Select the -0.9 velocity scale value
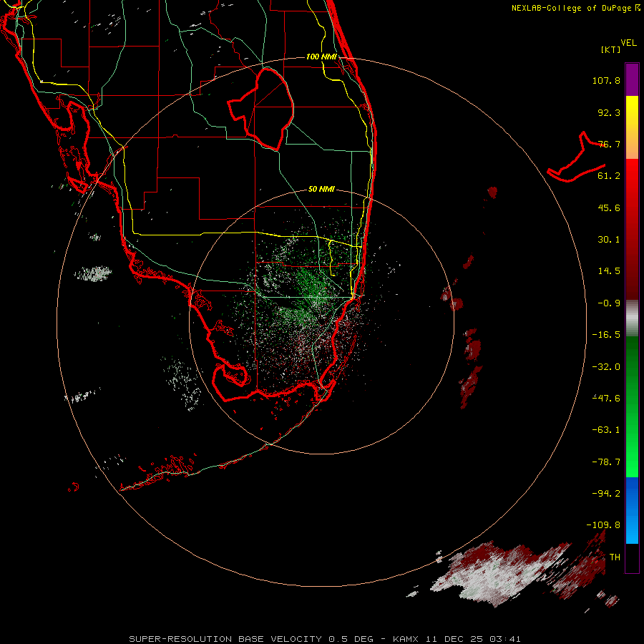This screenshot has width=644, height=644. tap(609, 303)
